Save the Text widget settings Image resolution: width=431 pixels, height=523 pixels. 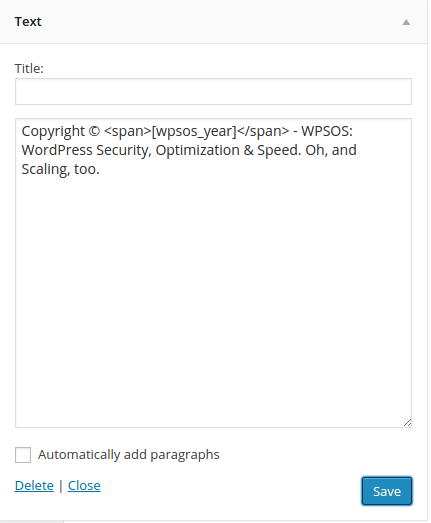pos(387,491)
